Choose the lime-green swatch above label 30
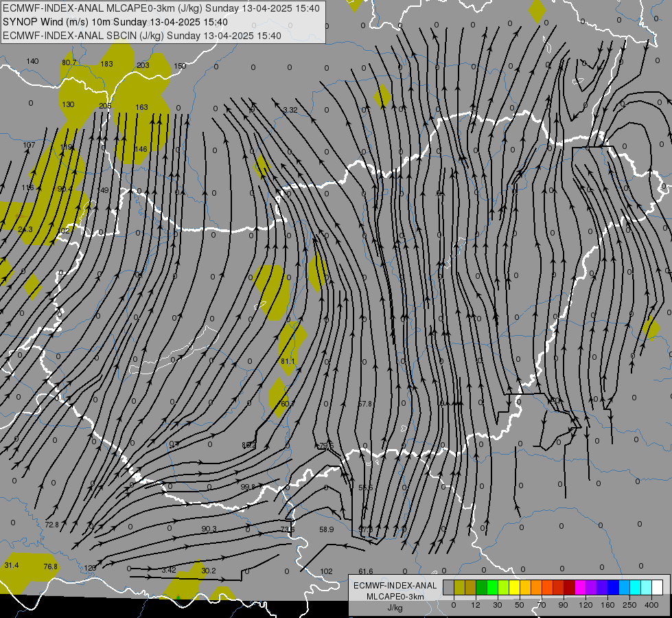This screenshot has height=618, width=672. (x=504, y=588)
